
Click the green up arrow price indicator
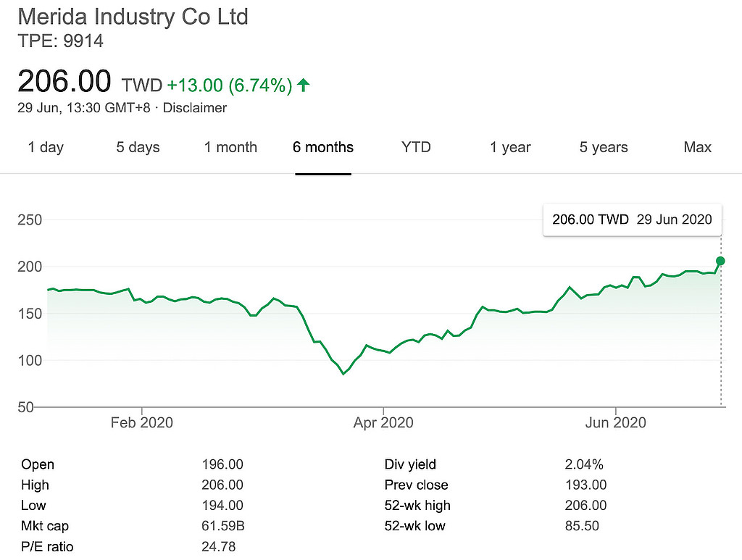coord(304,85)
